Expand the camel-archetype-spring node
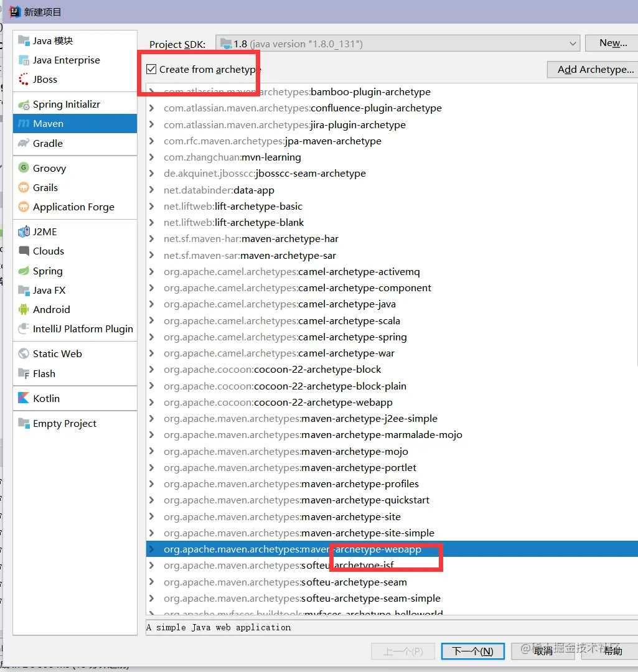 [151, 337]
